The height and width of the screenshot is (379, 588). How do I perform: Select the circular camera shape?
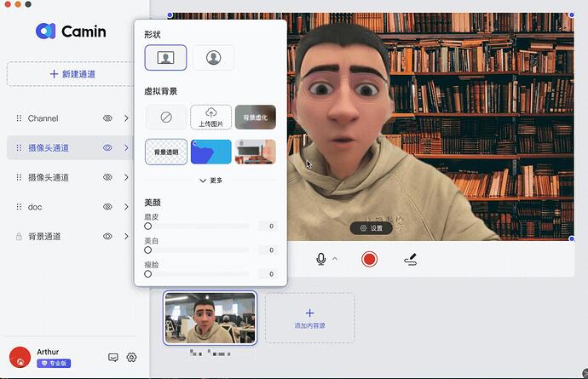click(213, 58)
